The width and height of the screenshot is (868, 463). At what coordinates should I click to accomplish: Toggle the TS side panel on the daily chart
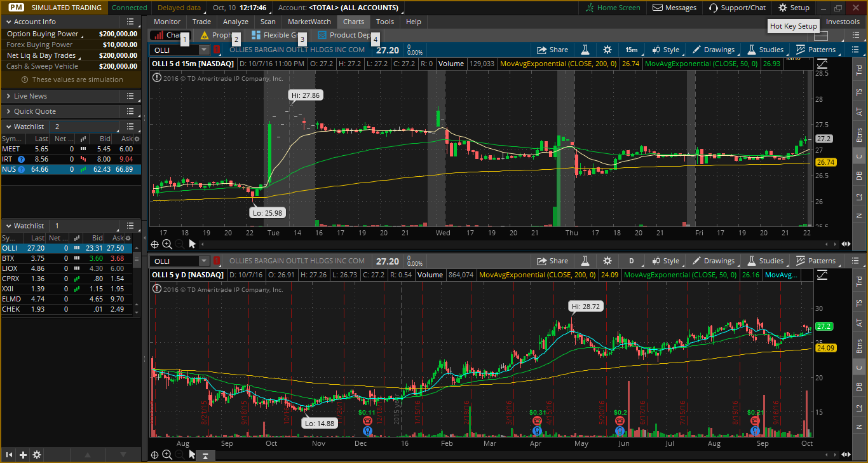[859, 303]
